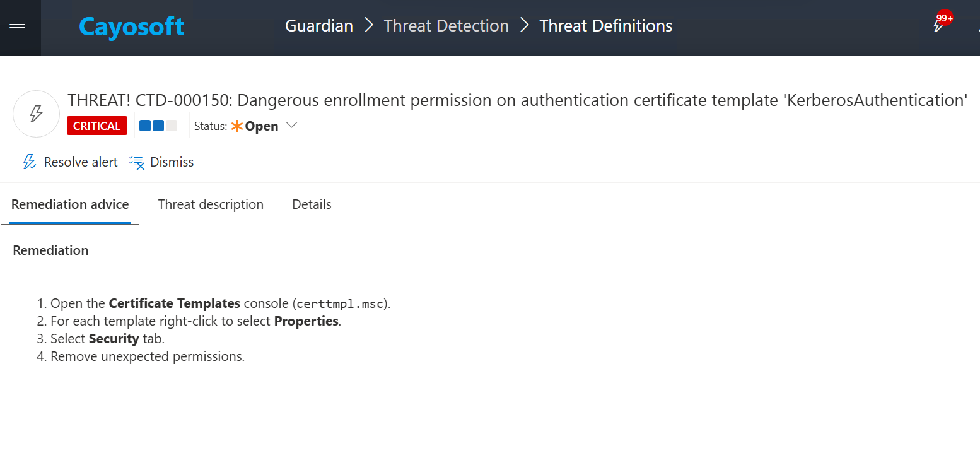Image resolution: width=980 pixels, height=465 pixels.
Task: Go to Guardian in the breadcrumb
Action: pyautogui.click(x=319, y=26)
